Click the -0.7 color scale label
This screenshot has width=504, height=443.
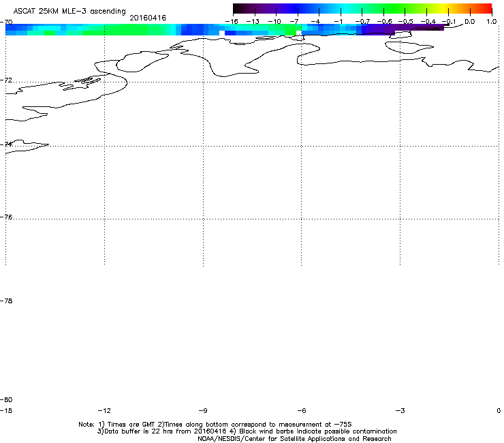tap(362, 22)
